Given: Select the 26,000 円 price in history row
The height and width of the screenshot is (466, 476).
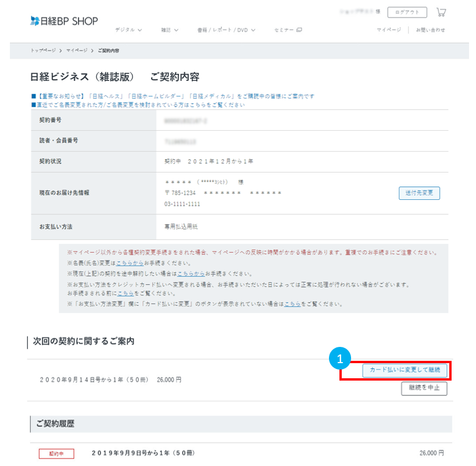Looking at the screenshot, I should pos(432,453).
